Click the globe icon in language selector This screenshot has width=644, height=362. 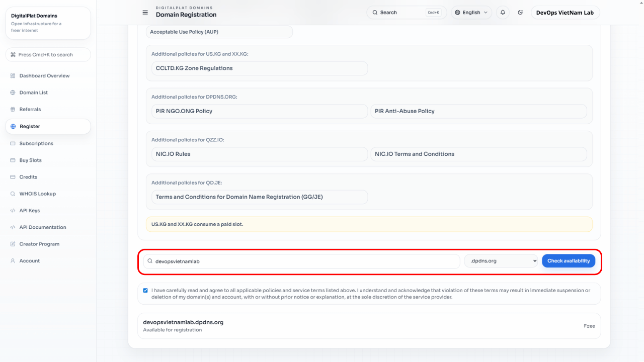pos(457,13)
